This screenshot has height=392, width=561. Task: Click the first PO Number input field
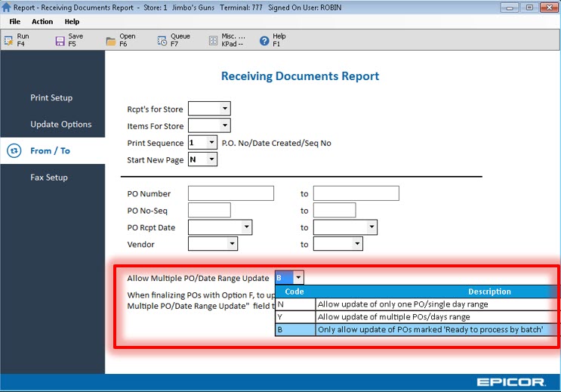pyautogui.click(x=230, y=193)
